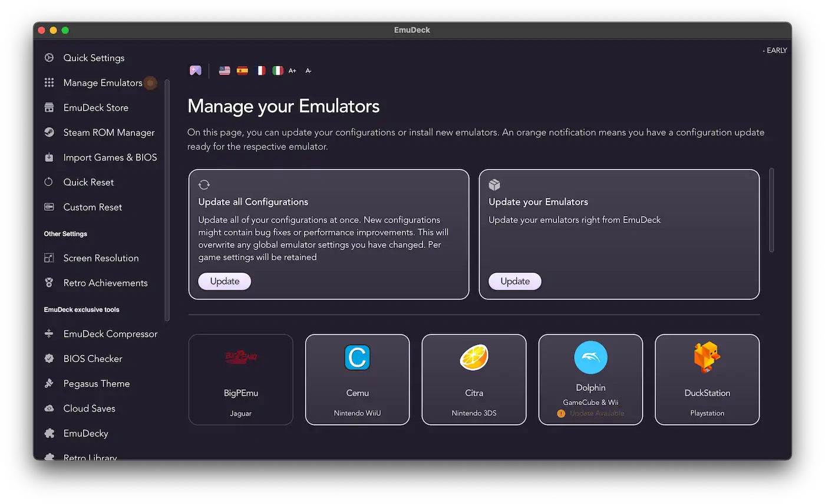
Task: Decrease font size with A- icon
Action: tap(308, 71)
